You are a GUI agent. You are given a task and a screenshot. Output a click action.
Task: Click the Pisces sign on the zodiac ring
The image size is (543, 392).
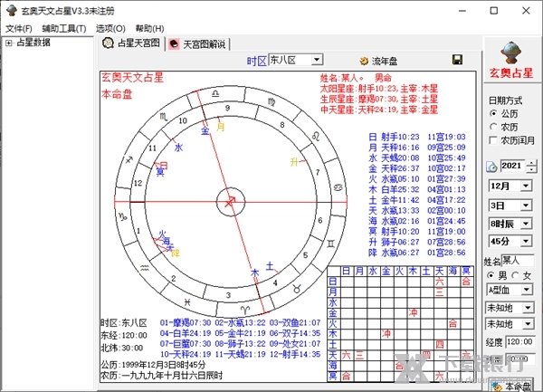(x=187, y=302)
